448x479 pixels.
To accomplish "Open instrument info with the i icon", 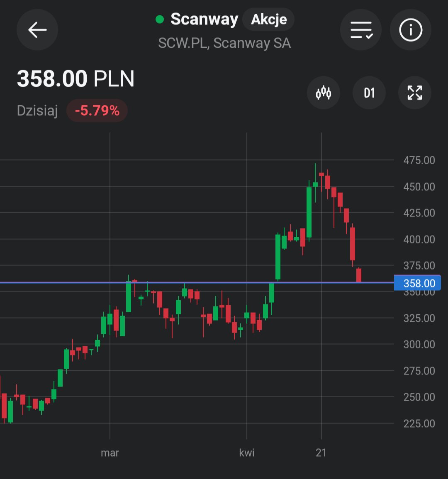I will tap(410, 29).
